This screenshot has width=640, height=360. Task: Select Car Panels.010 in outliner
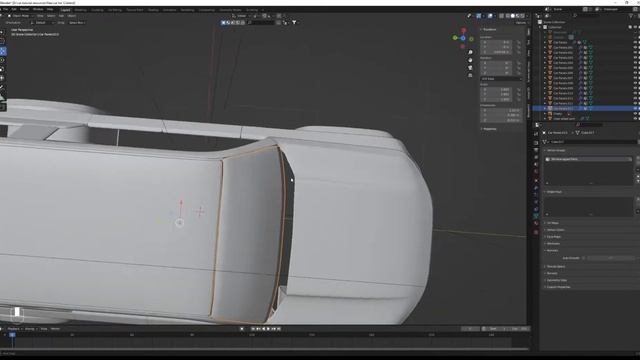coord(563,93)
